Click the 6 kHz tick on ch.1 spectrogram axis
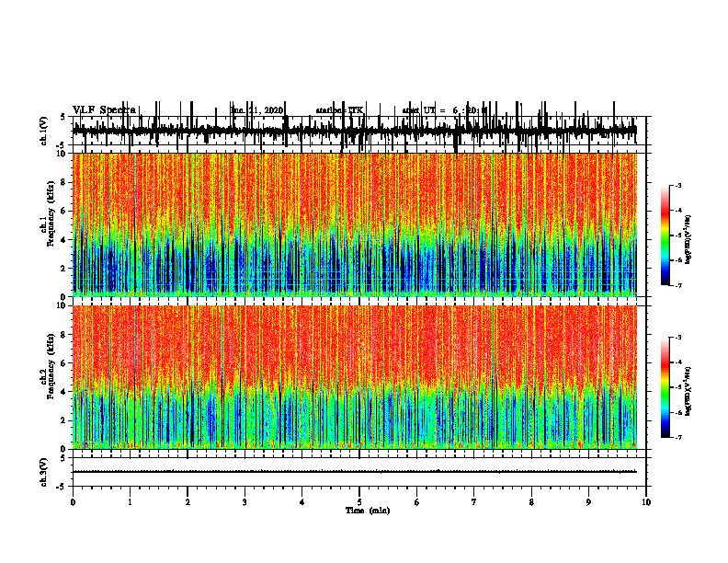The height and width of the screenshot is (563, 728). point(64,212)
